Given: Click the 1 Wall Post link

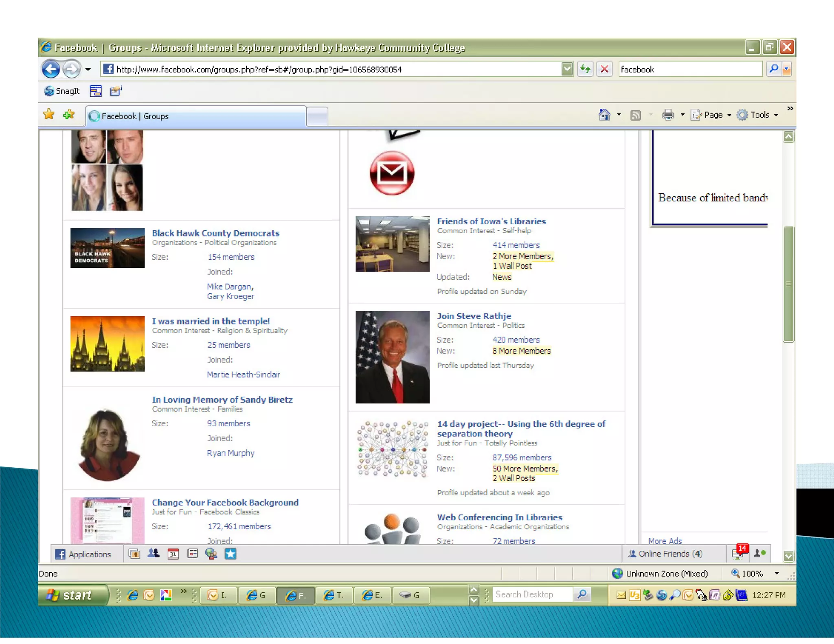Looking at the screenshot, I should 512,266.
